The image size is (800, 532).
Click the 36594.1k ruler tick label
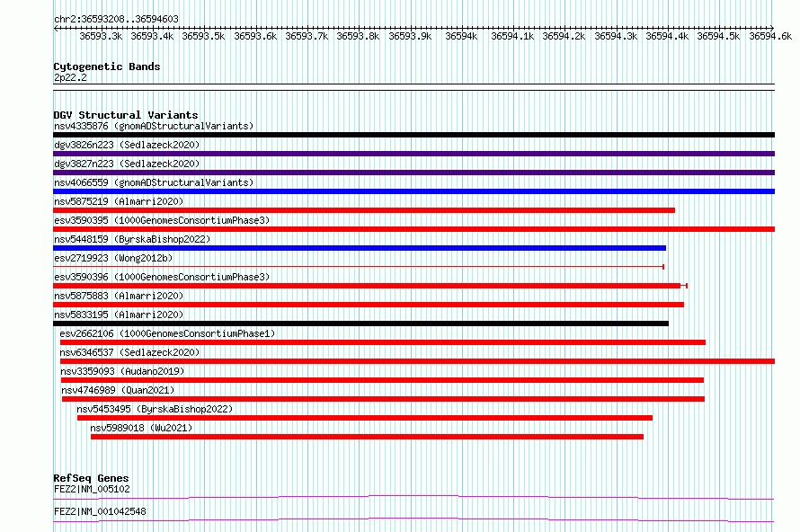[x=512, y=36]
